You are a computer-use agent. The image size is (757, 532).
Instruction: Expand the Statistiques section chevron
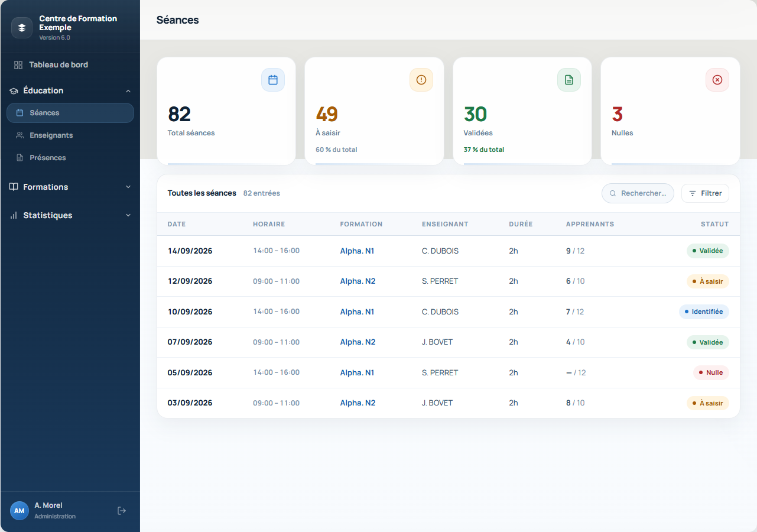(128, 216)
